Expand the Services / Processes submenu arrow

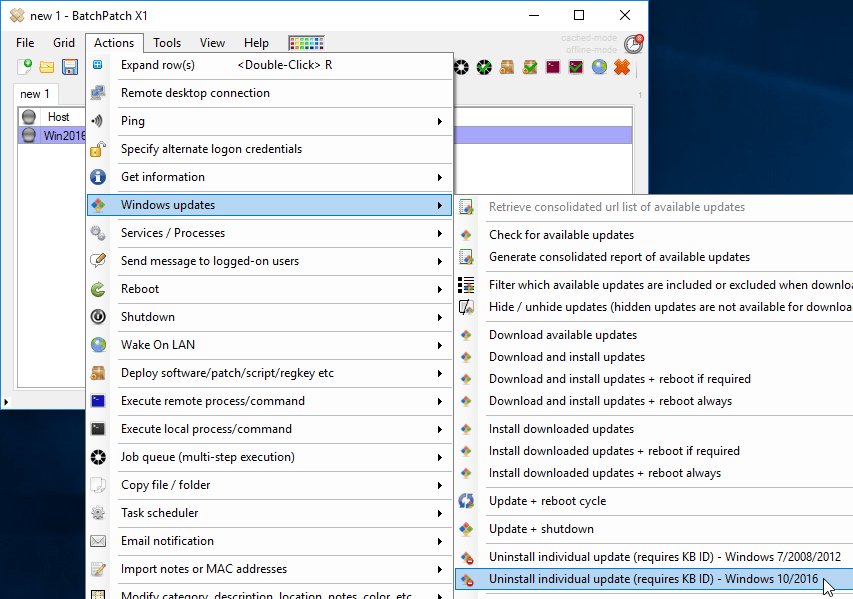[440, 233]
